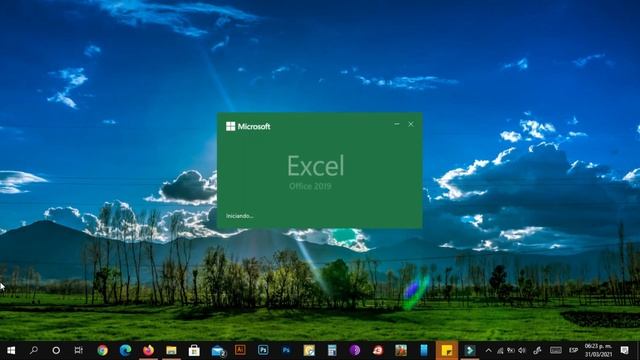Open clock showing 31/03/2021
The image size is (640, 360).
click(x=598, y=350)
